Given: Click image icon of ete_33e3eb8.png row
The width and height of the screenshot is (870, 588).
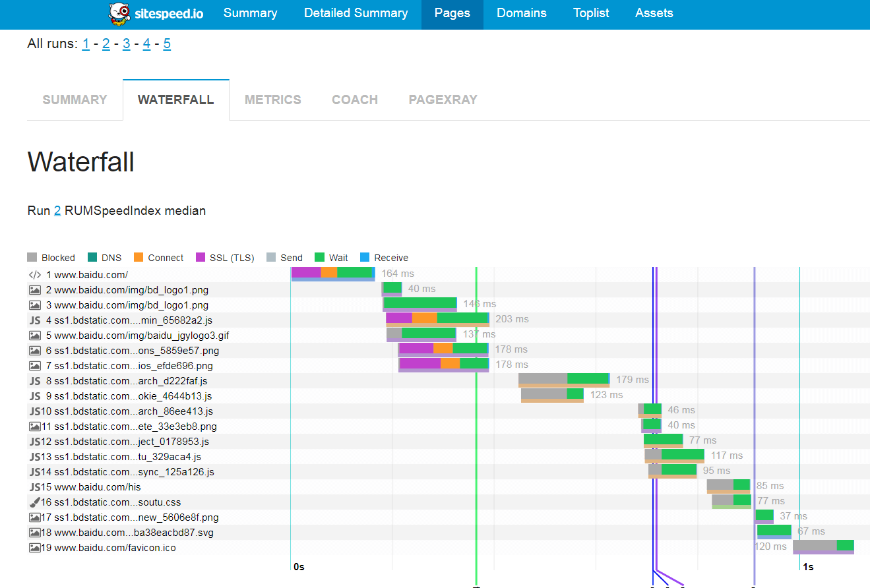Looking at the screenshot, I should (35, 426).
